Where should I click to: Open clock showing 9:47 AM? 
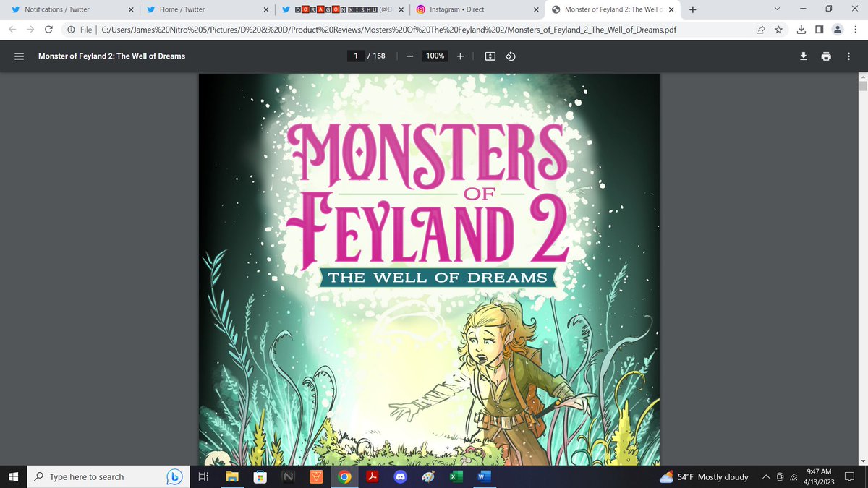click(818, 476)
